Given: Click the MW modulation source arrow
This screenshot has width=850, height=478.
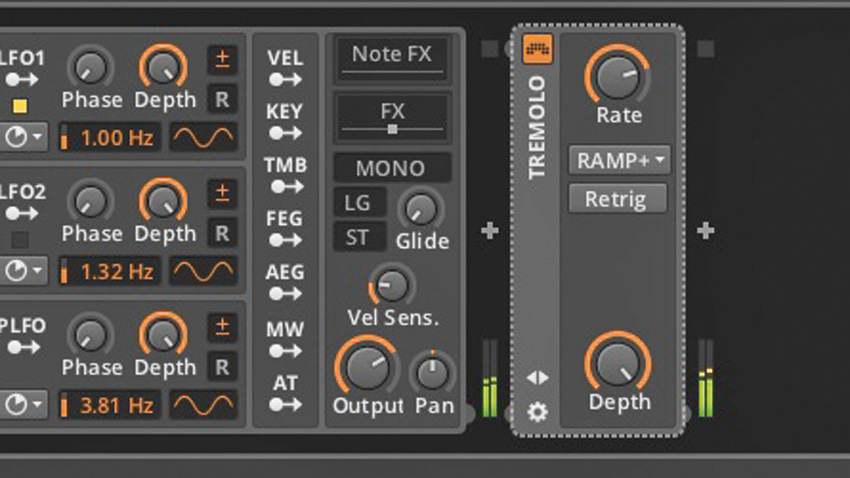Looking at the screenshot, I should [x=285, y=351].
